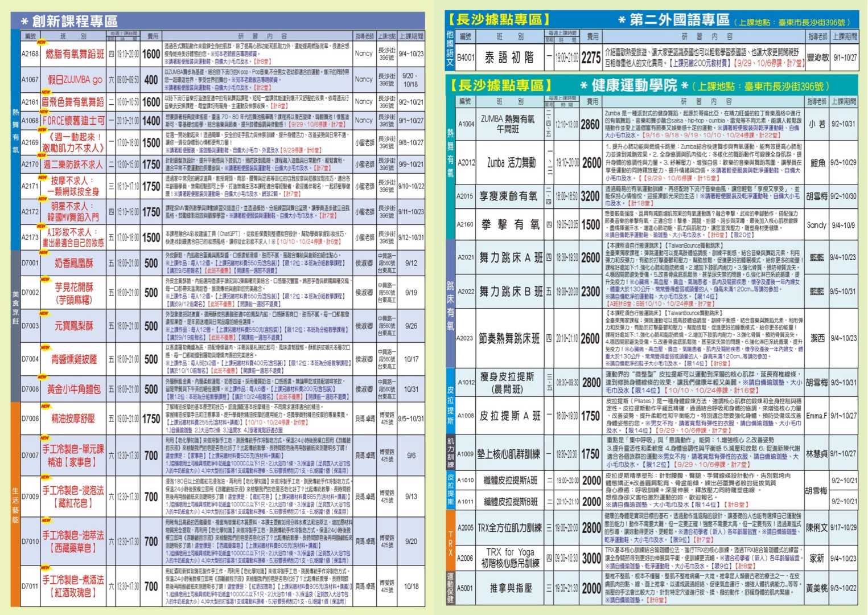This screenshot has width=868, height=615.
Task: Click the 健康運動學院 section heading
Action: click(x=634, y=85)
